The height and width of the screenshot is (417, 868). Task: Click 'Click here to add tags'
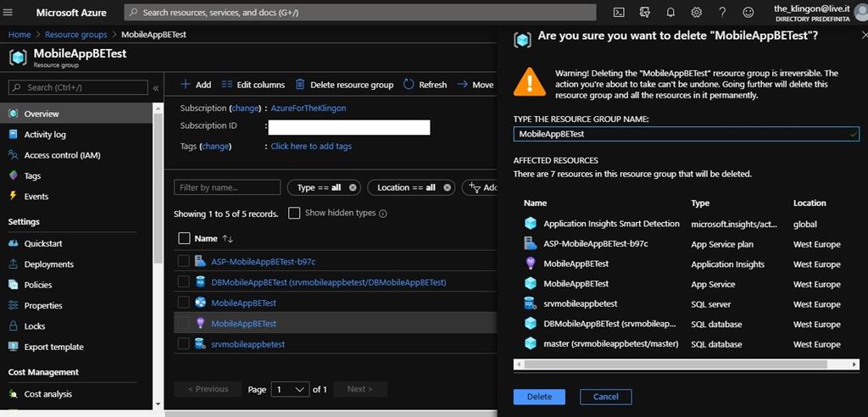click(x=311, y=146)
